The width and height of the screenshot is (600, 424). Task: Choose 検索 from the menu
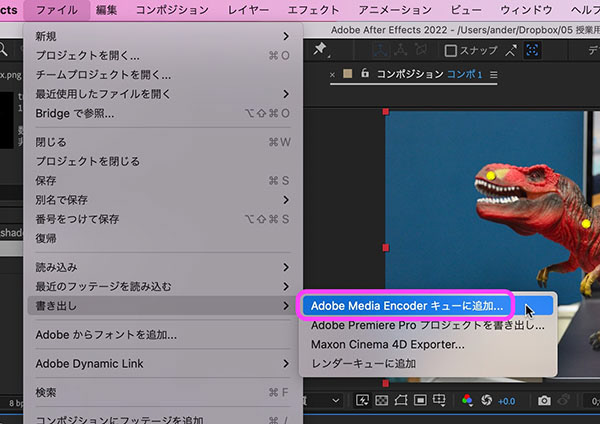coord(163,392)
